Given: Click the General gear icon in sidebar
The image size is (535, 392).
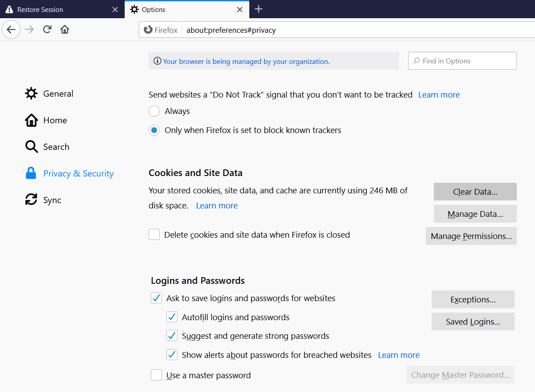Looking at the screenshot, I should click(31, 94).
